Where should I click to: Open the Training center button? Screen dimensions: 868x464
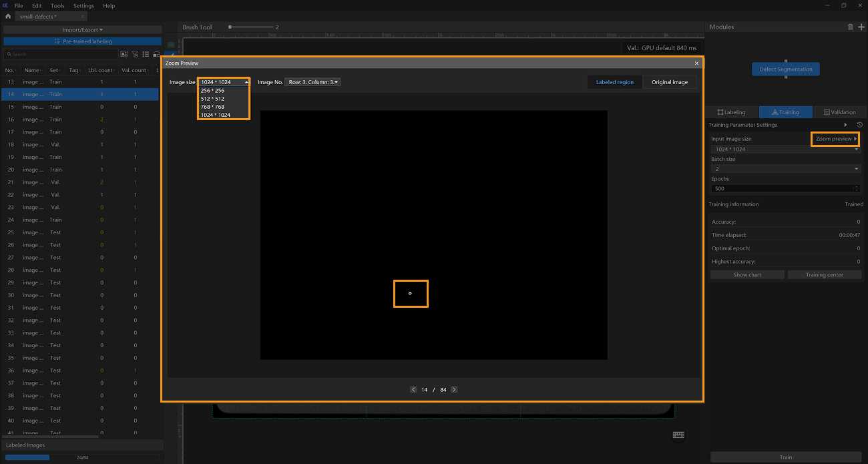[x=825, y=274]
